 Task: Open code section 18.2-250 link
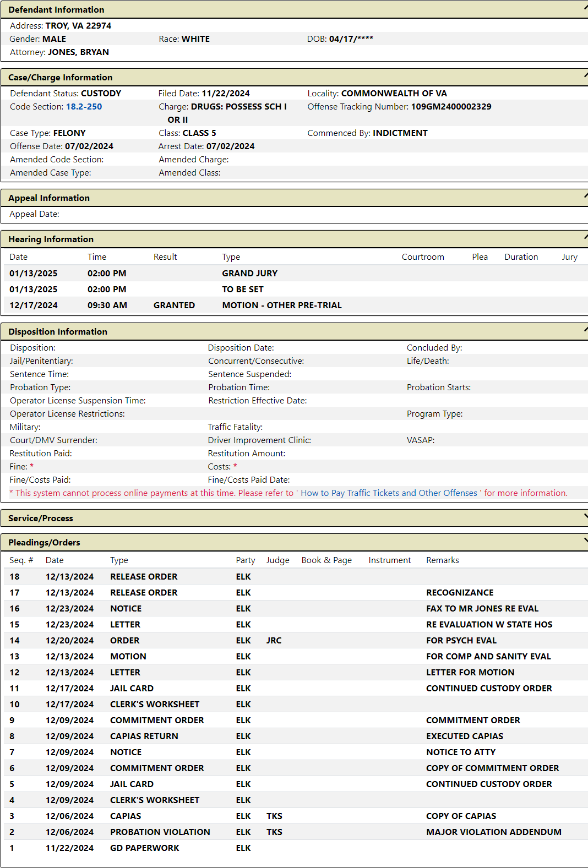tap(84, 107)
